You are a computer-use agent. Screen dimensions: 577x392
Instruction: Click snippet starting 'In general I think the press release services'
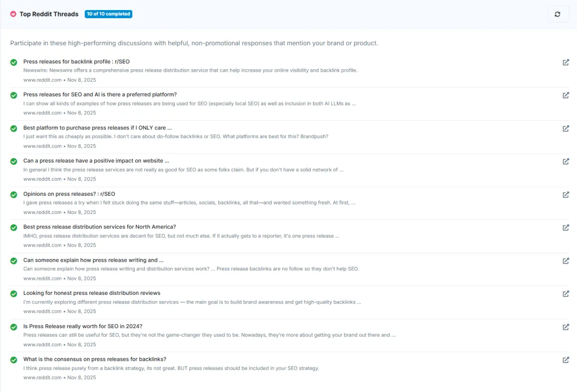click(x=183, y=170)
